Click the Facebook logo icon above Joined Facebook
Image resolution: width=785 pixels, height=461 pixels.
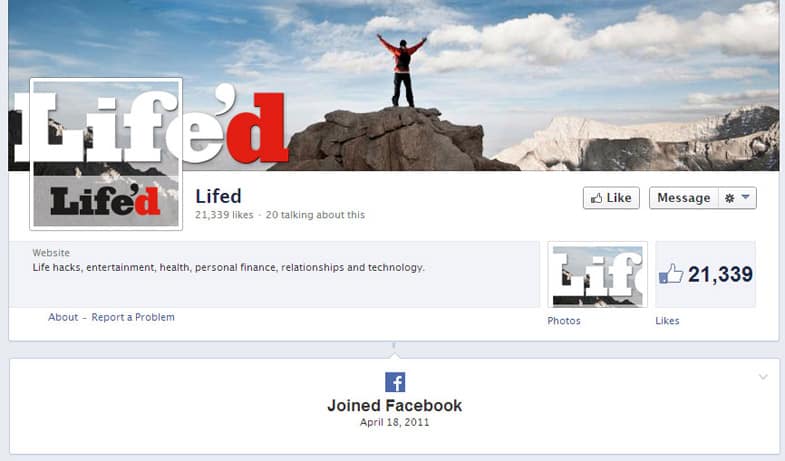(395, 382)
